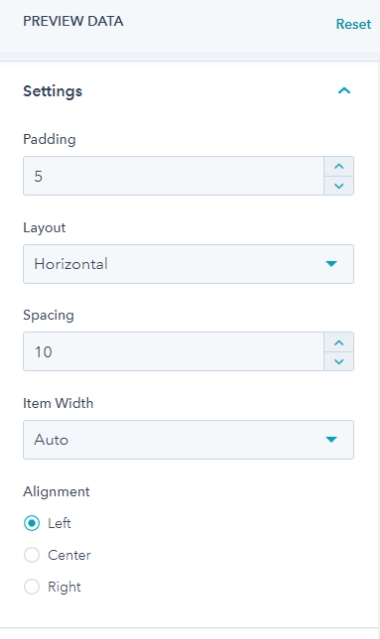The image size is (380, 639).
Task: Click the Settings section heading text
Action: 53,91
